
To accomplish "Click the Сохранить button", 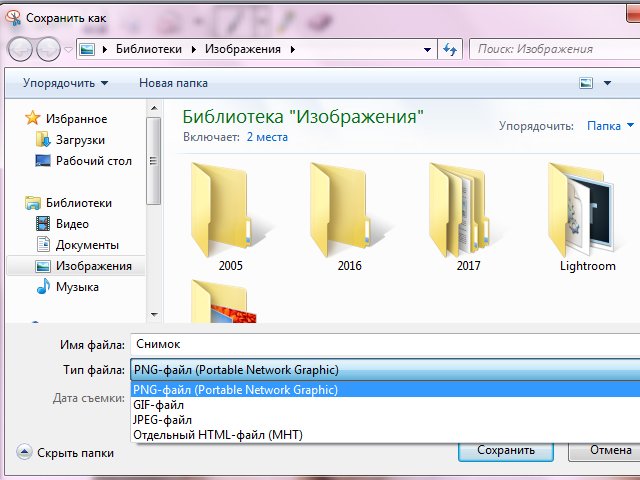I will point(506,451).
